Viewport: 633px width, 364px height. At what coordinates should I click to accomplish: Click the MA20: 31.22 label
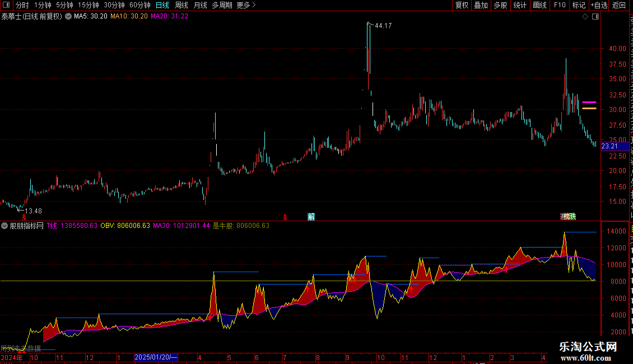click(x=169, y=16)
